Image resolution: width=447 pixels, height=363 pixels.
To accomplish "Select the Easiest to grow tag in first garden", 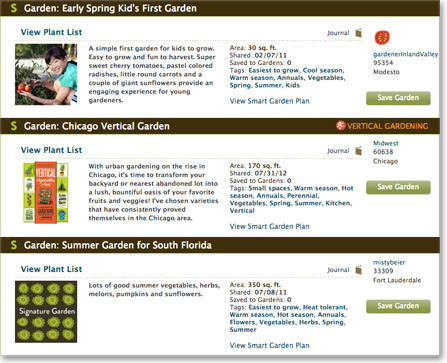I will coord(274,70).
